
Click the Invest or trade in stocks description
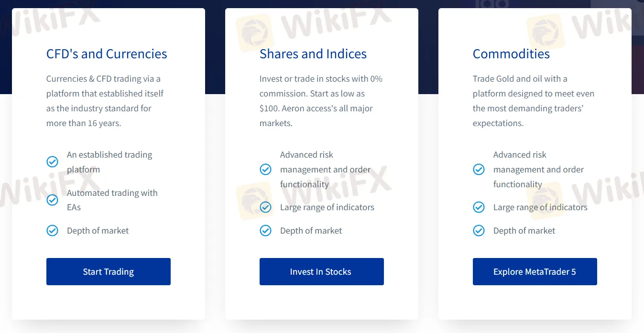(x=321, y=101)
